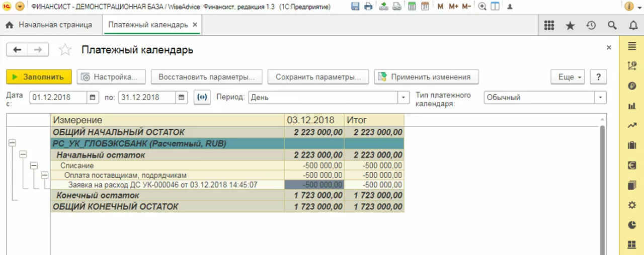The width and height of the screenshot is (644, 255).
Task: Click the trend line icon in right sidebar
Action: coord(632,126)
